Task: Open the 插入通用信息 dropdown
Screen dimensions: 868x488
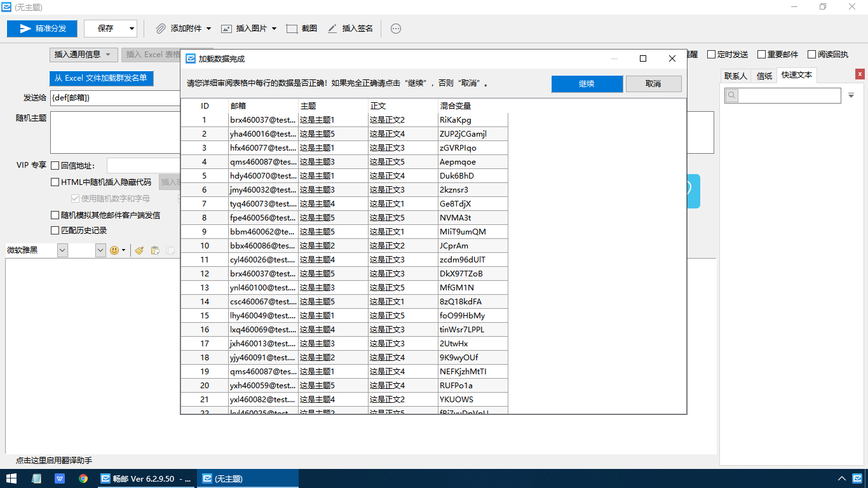Action: point(84,55)
